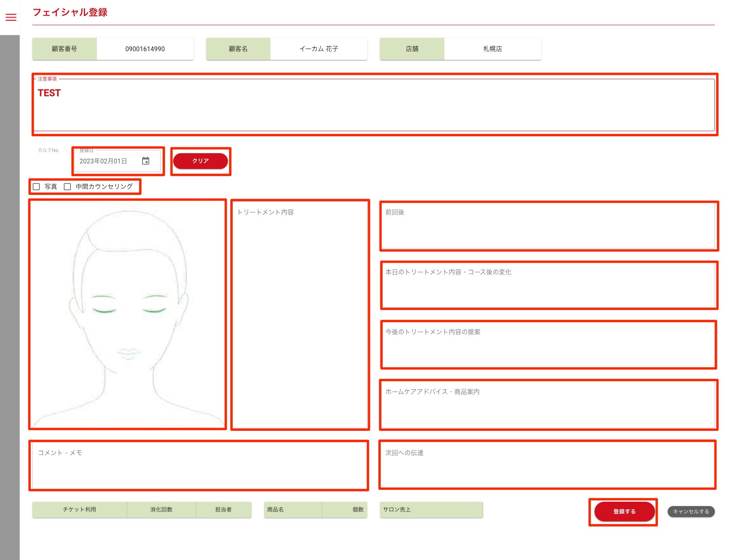Screen dimensions: 733x560
Task: Focus the 登録日 date field
Action: click(106, 161)
